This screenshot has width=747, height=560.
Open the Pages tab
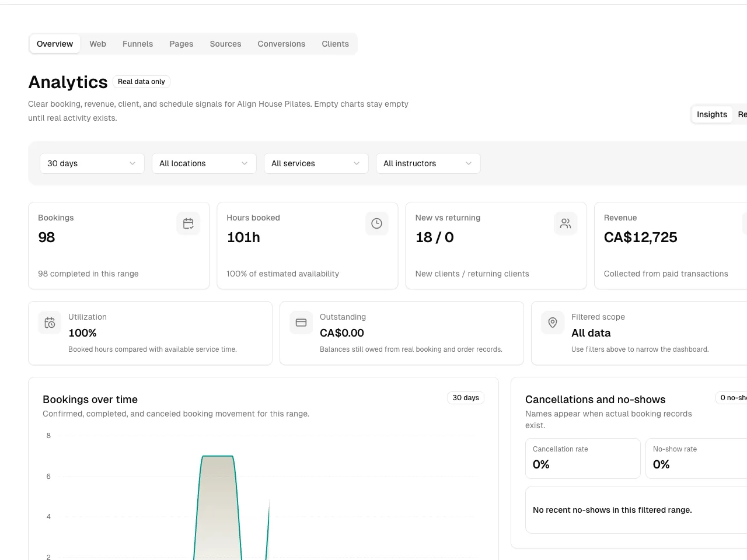click(x=181, y=44)
